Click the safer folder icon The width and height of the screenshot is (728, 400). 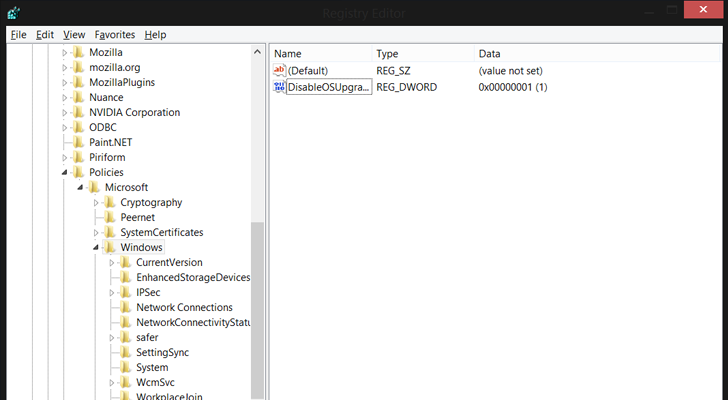[125, 337]
